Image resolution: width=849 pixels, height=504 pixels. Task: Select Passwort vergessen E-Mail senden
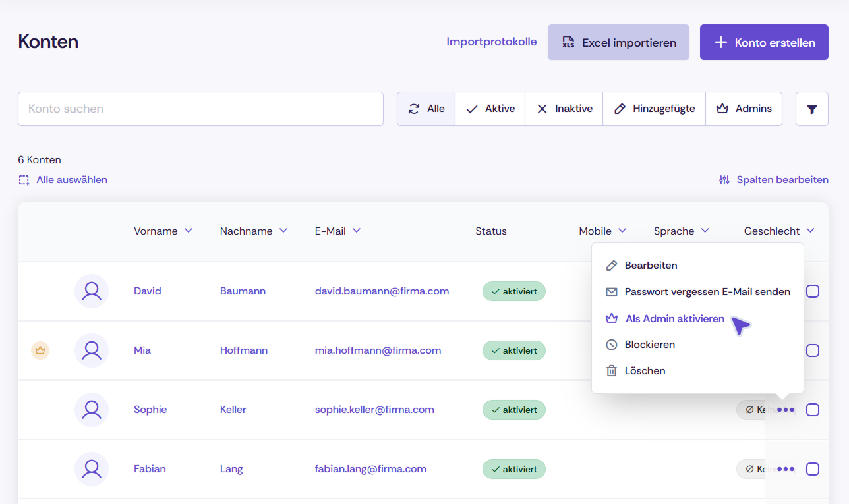pyautogui.click(x=697, y=292)
